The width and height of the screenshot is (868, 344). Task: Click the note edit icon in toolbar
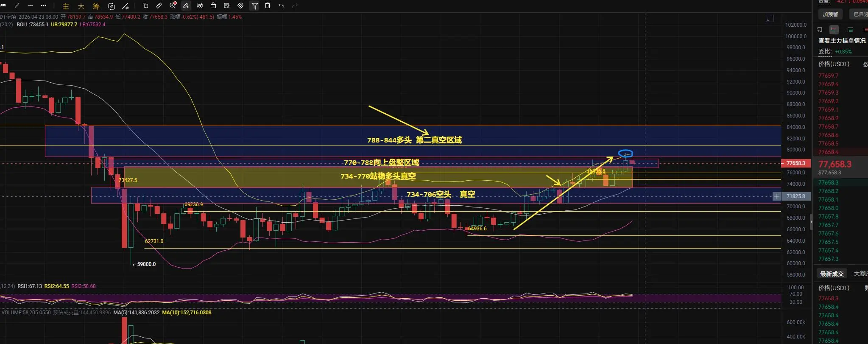(227, 6)
